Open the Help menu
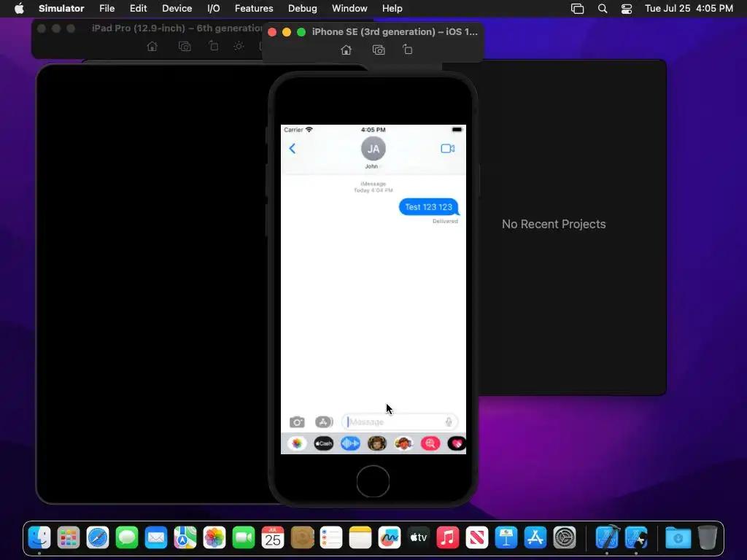The height and width of the screenshot is (560, 747). tap(392, 9)
